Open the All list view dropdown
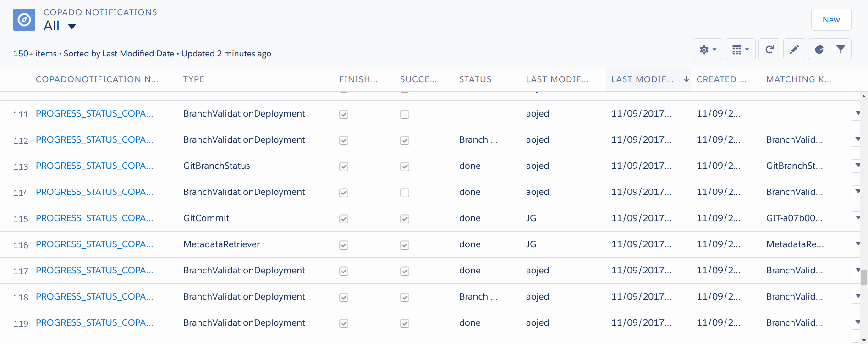Screen dimensions: 868x344 (72, 26)
